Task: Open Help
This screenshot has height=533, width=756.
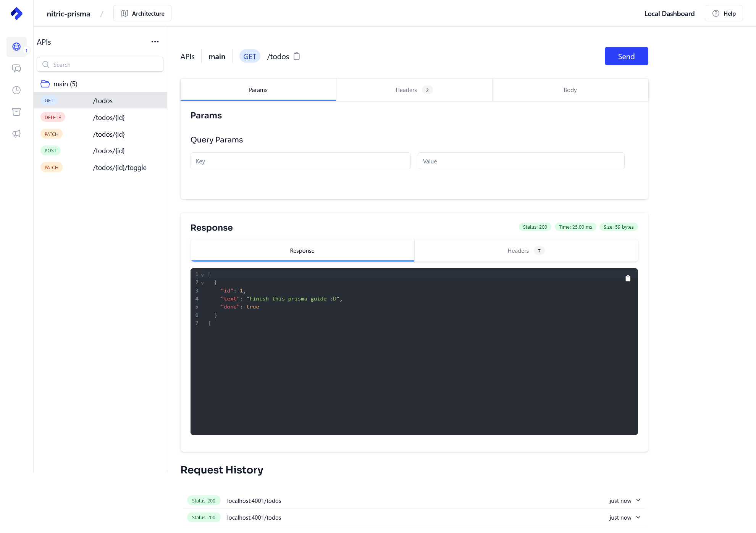Action: pyautogui.click(x=724, y=13)
